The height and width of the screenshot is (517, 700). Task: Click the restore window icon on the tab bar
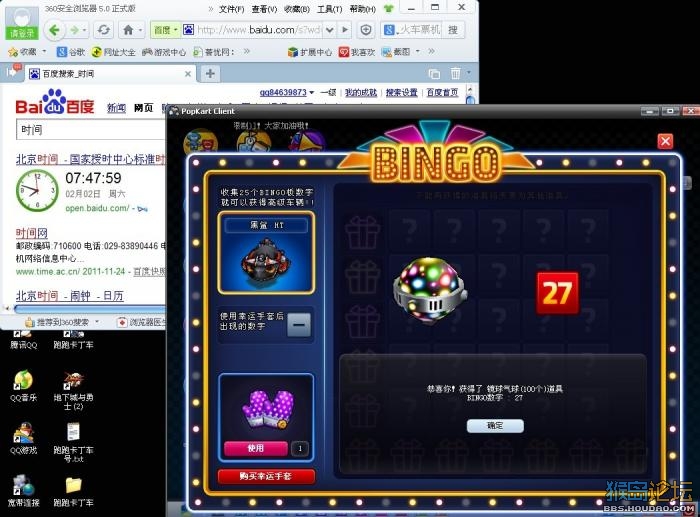433,73
